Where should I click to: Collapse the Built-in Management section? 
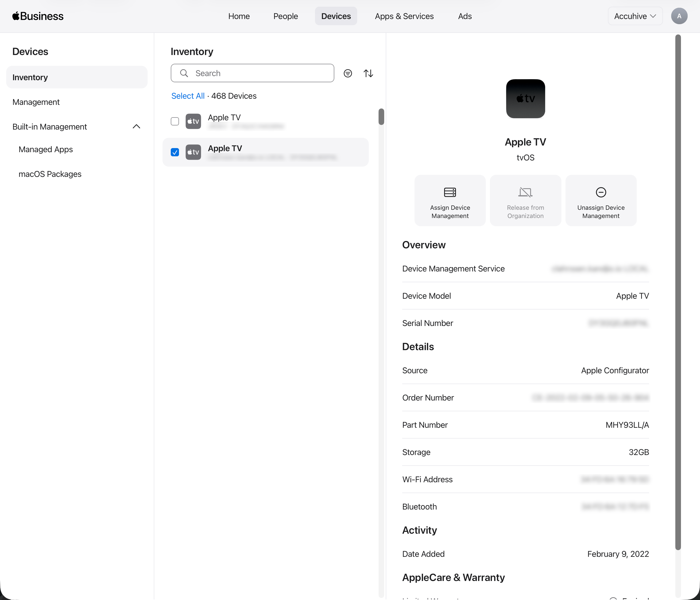[137, 127]
